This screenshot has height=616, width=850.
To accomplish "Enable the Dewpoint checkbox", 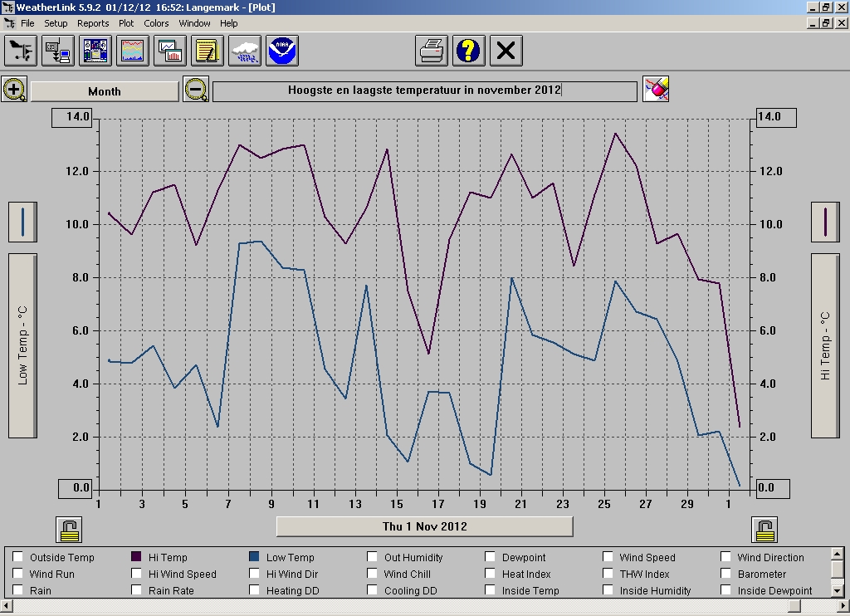I will point(490,557).
